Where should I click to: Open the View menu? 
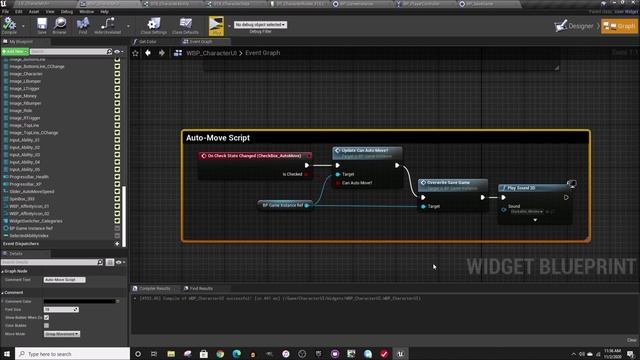(x=50, y=11)
